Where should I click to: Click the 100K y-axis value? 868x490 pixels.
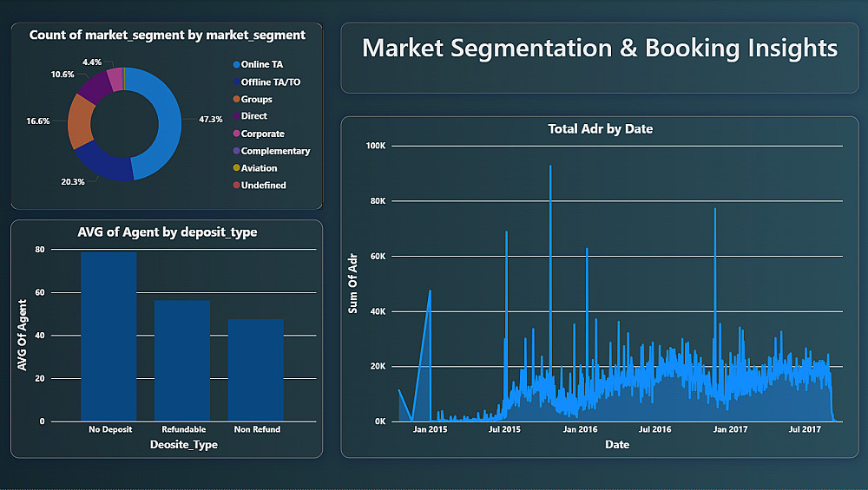click(x=376, y=146)
